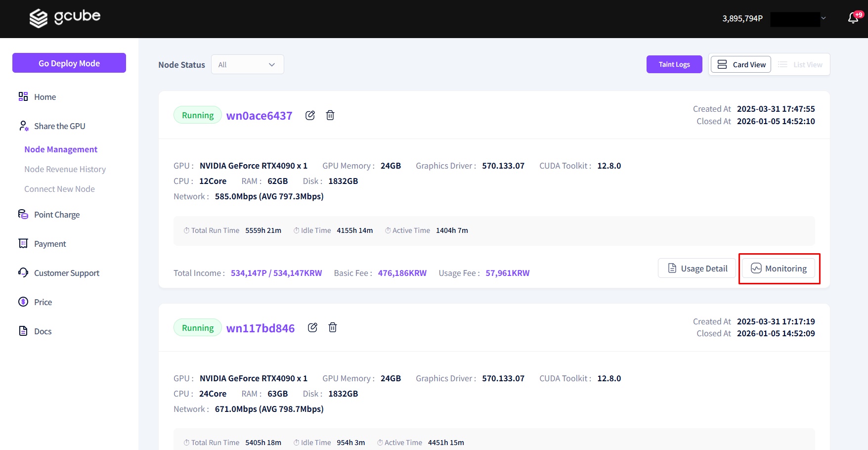Expand Share the GPU menu
The width and height of the screenshot is (868, 450).
click(x=59, y=126)
